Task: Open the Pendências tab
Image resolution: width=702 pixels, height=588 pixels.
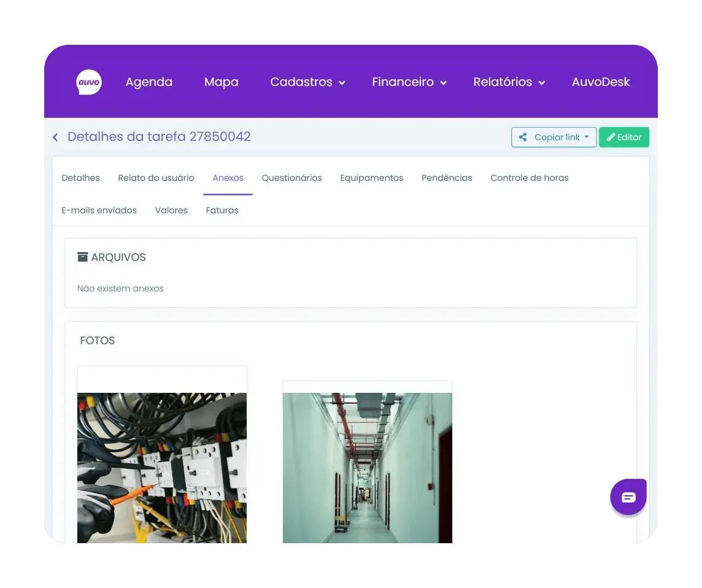Action: pyautogui.click(x=447, y=178)
